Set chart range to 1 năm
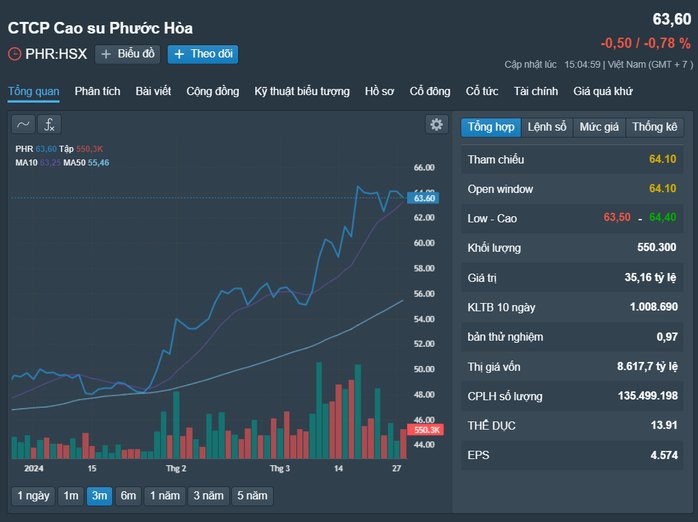Screen dimensions: 698x522 coord(165,496)
